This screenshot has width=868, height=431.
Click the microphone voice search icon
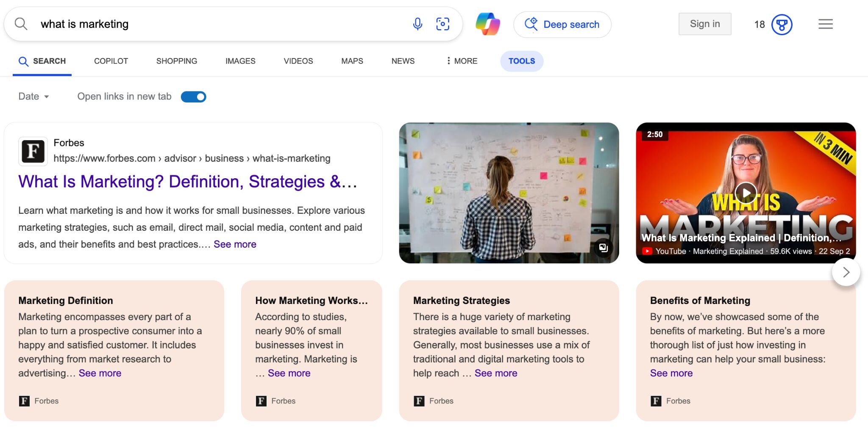417,24
